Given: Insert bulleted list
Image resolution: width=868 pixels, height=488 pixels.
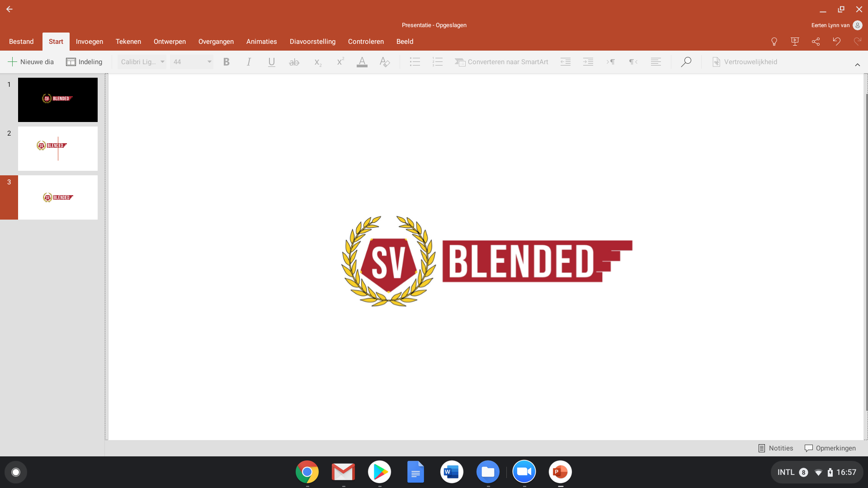Looking at the screenshot, I should (415, 62).
